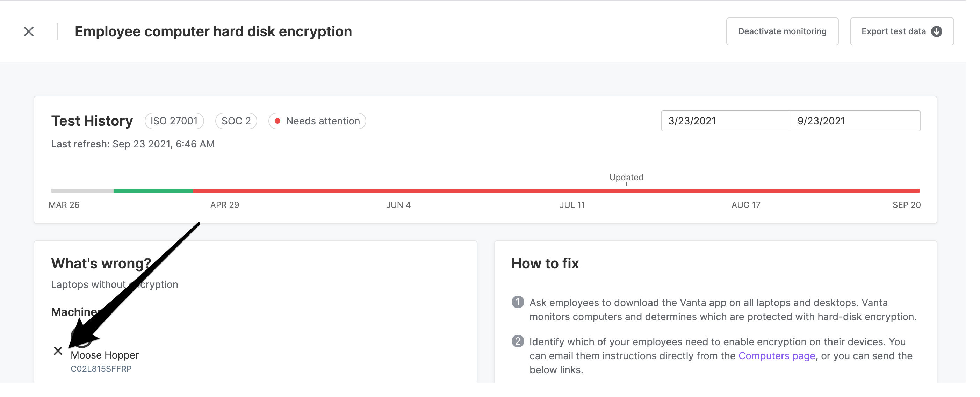
Task: Click the Export test data button
Action: (901, 31)
